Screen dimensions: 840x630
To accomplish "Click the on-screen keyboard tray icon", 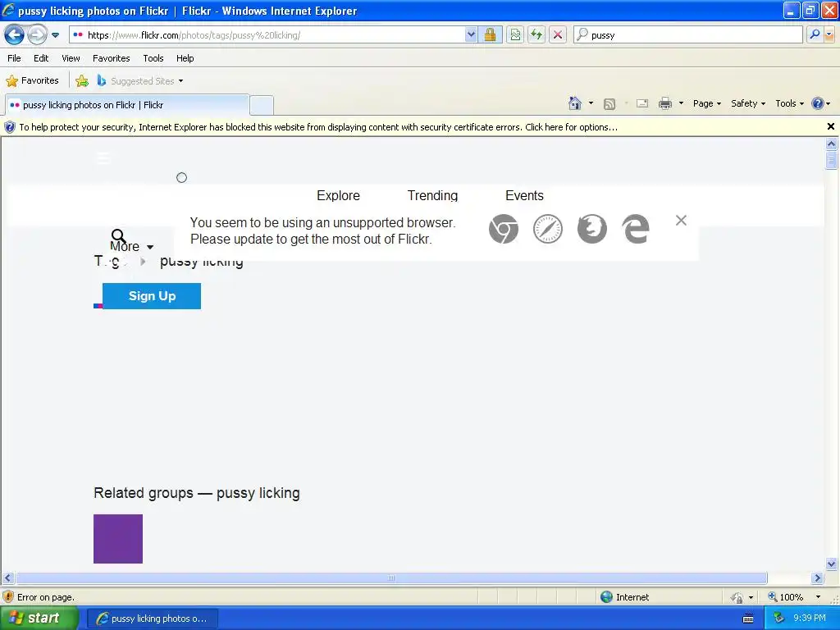I will (x=748, y=619).
